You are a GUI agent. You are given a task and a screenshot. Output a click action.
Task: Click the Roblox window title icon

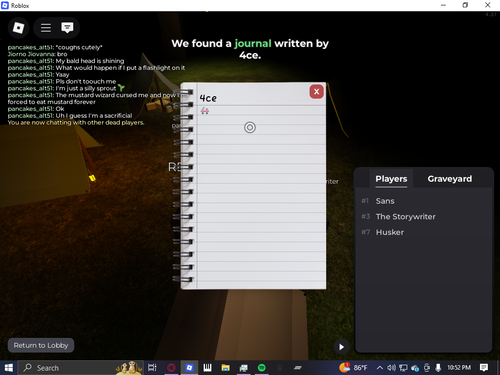5,5
